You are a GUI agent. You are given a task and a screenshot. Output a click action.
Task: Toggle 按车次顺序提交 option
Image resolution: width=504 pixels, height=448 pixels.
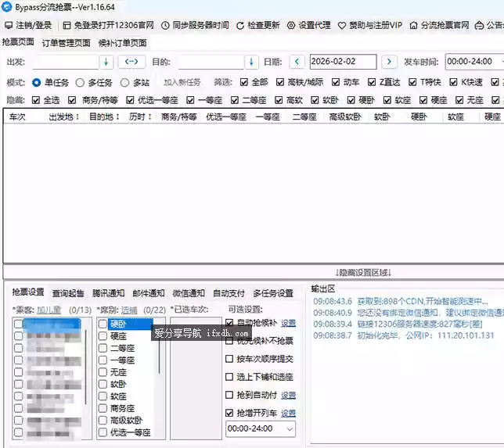pyautogui.click(x=229, y=359)
